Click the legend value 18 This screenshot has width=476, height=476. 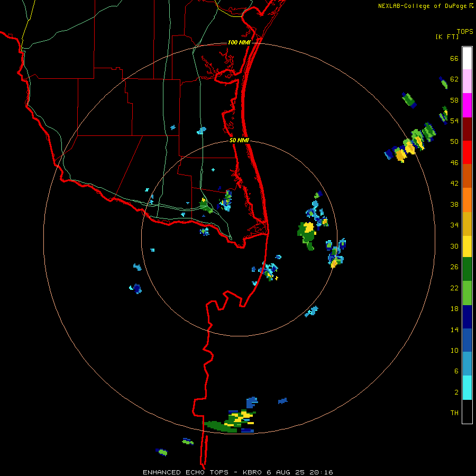[454, 309]
